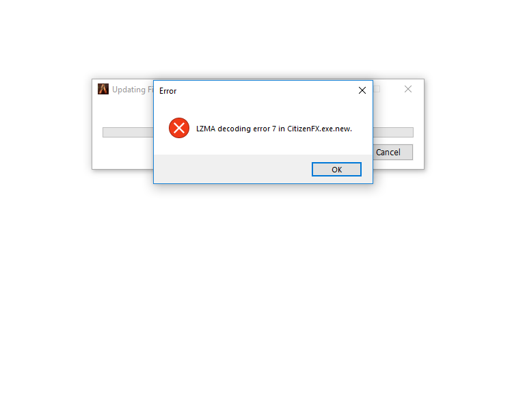Click the blank area below the left progress bar
The image size is (525, 420).
127,153
